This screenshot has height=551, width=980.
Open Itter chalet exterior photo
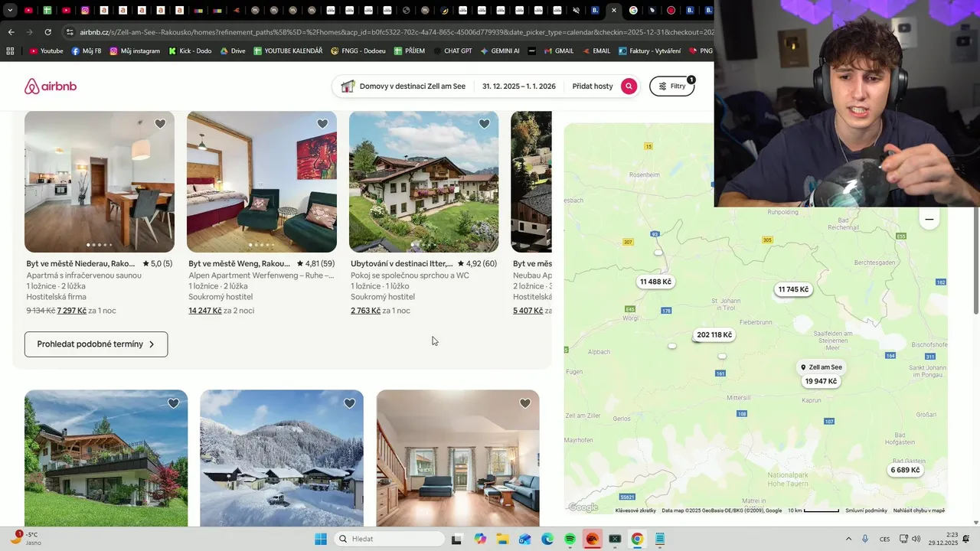pyautogui.click(x=423, y=182)
